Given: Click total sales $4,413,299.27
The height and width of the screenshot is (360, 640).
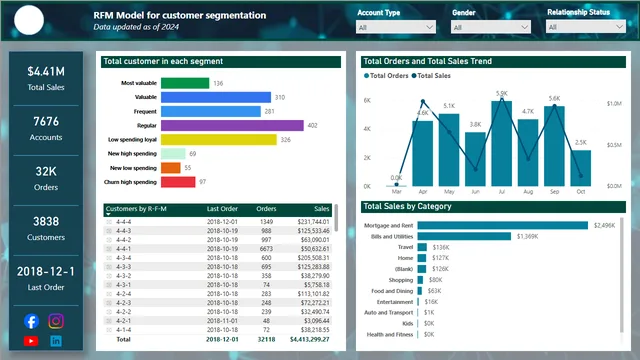Looking at the screenshot, I should [309, 340].
